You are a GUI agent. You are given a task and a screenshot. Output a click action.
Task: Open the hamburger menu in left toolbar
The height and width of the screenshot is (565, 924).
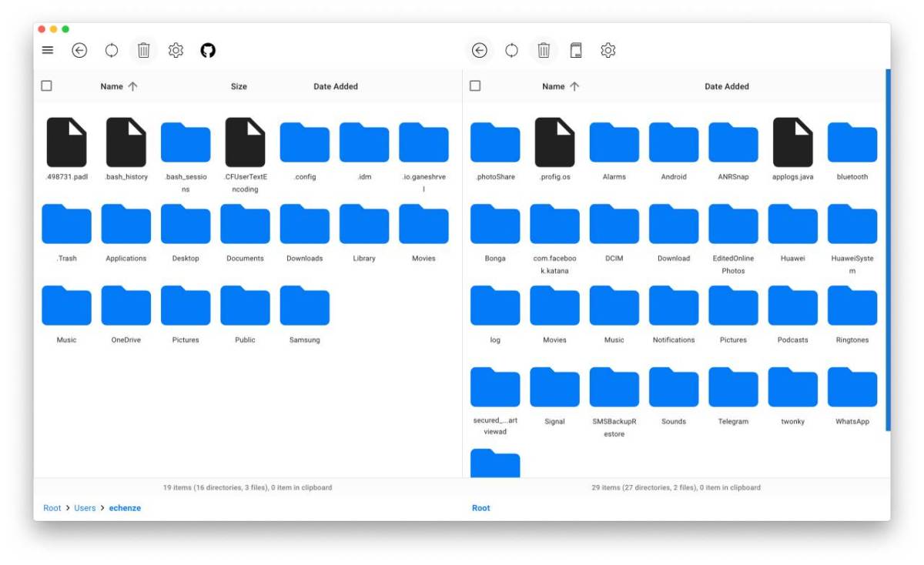coord(48,50)
